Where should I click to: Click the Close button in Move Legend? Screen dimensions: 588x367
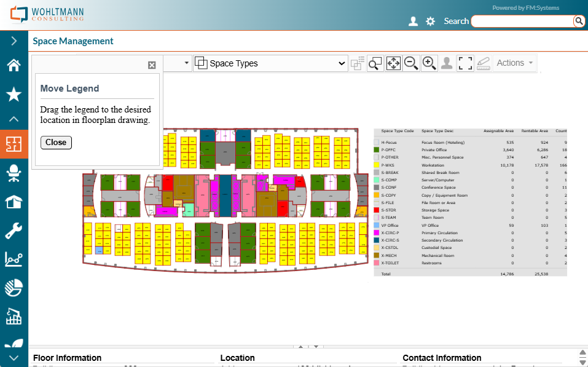coord(56,142)
